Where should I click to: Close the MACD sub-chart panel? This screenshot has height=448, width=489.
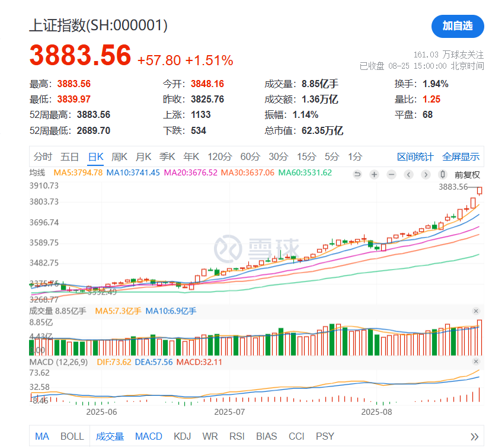coord(475,362)
